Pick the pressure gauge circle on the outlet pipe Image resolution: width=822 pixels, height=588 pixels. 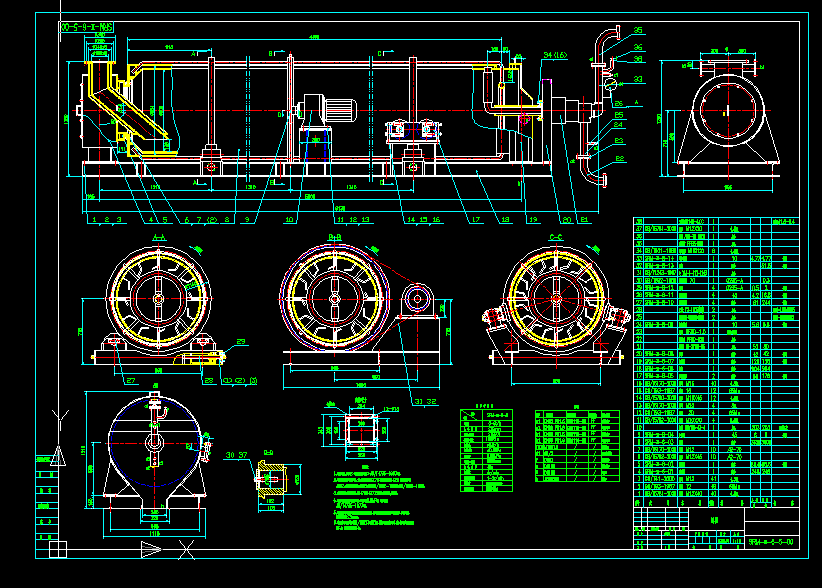(x=610, y=84)
